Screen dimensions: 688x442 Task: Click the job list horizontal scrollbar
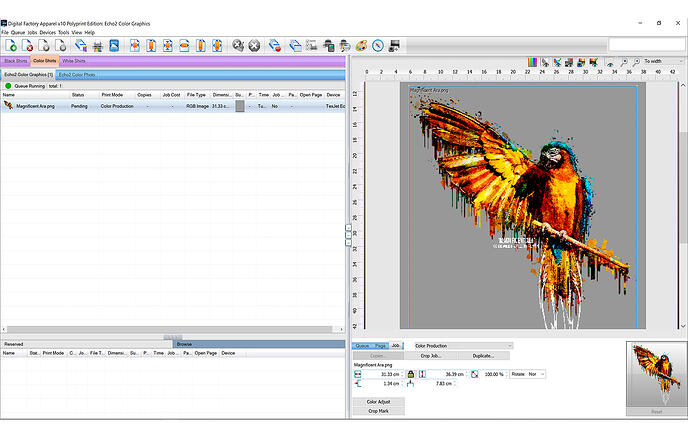[x=172, y=329]
